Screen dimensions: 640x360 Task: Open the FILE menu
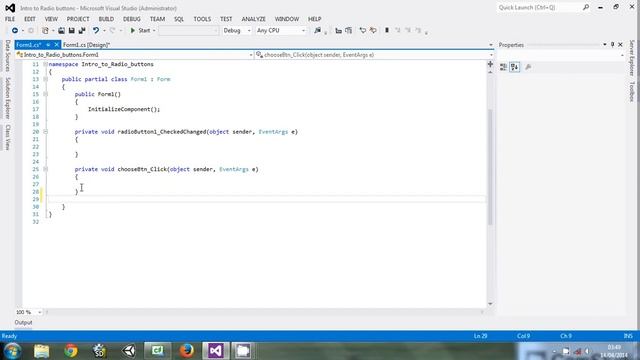point(10,19)
